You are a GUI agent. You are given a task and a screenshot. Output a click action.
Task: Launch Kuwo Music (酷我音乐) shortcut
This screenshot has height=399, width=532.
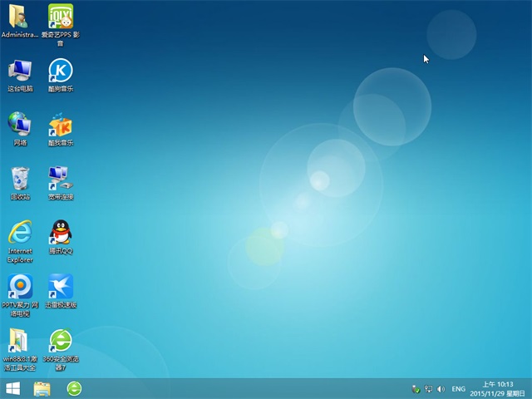[61, 125]
